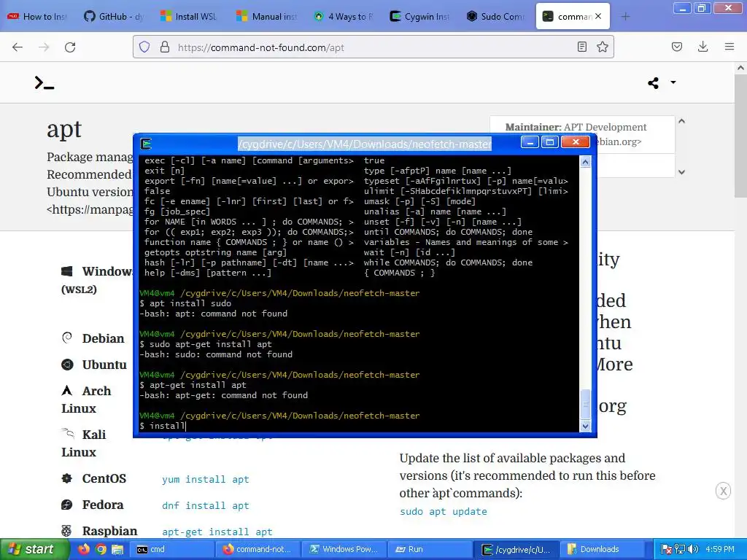Click the volume speaker tray icon

693,550
